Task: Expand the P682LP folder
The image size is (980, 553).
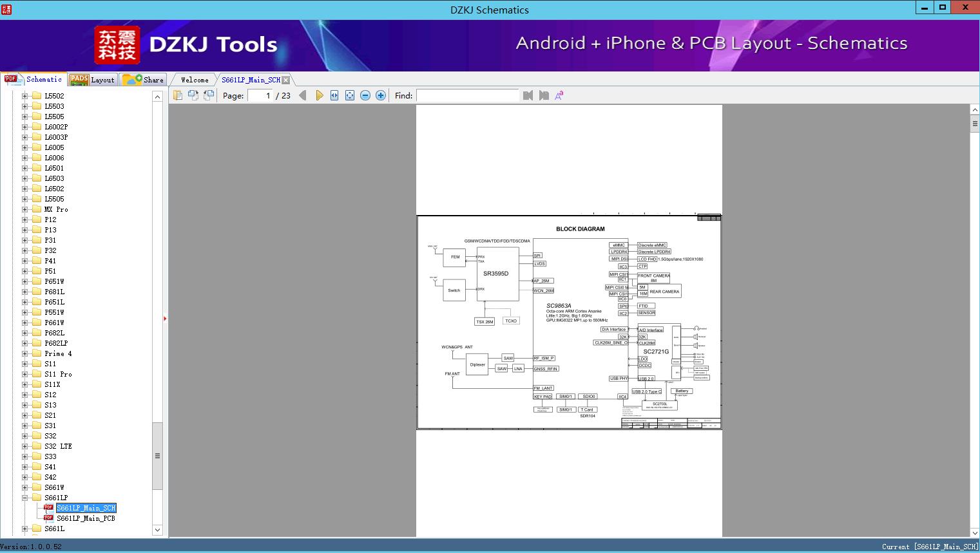Action: click(24, 343)
